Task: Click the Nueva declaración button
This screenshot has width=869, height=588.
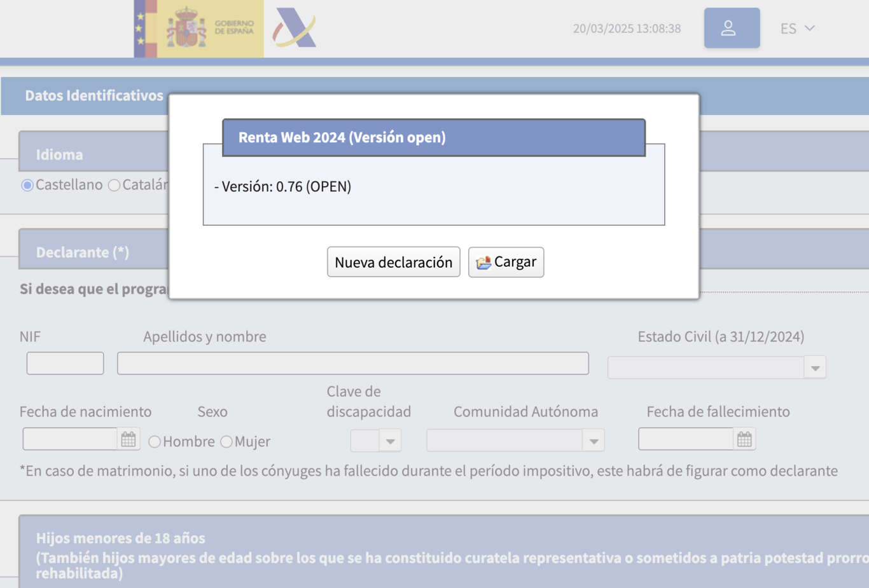Action: (394, 262)
